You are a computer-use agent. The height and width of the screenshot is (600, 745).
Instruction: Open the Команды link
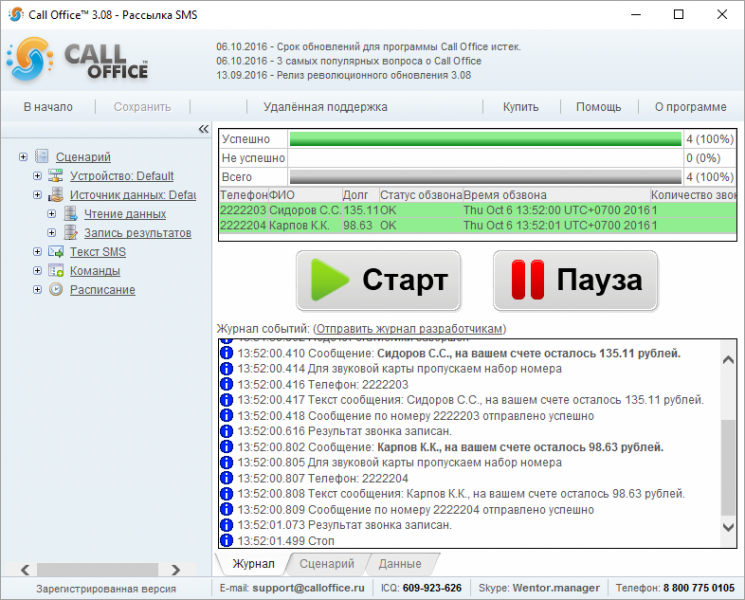pyautogui.click(x=95, y=271)
